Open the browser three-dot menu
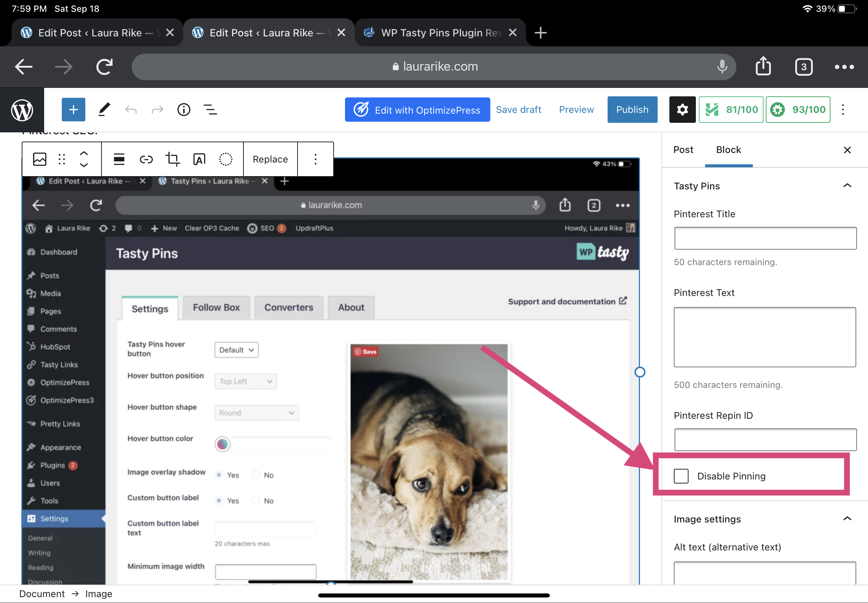The image size is (868, 603). [x=844, y=67]
